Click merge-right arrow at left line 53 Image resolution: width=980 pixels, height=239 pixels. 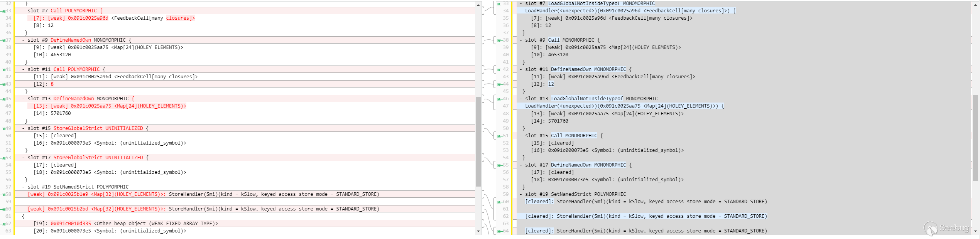[x=3, y=158]
